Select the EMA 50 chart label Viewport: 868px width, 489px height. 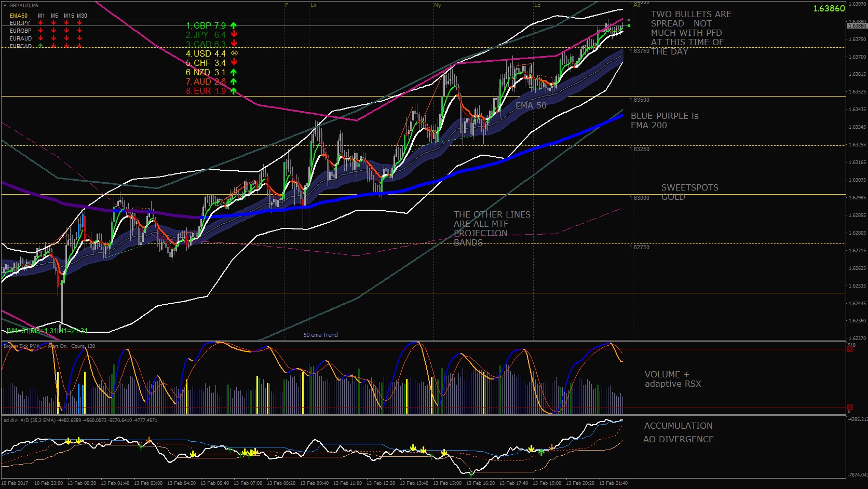pos(531,105)
